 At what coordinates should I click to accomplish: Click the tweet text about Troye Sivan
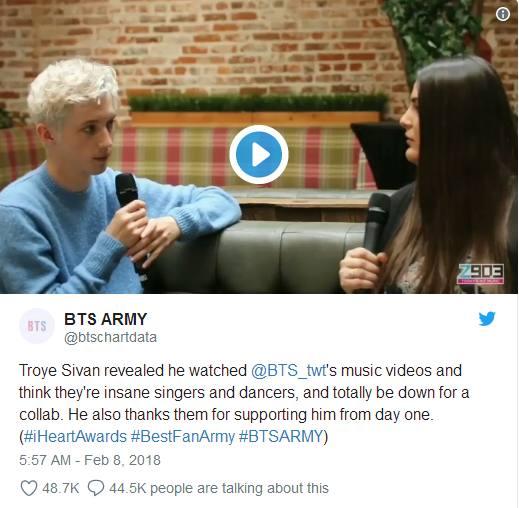tap(244, 403)
